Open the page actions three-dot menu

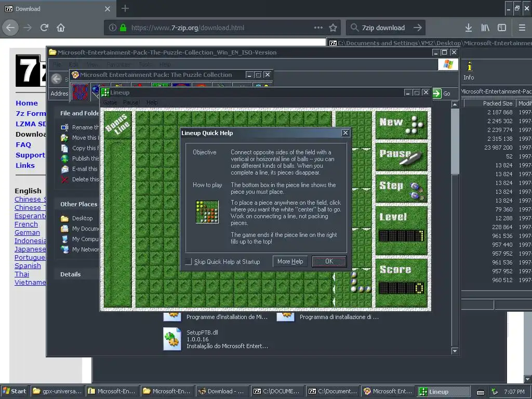318,28
